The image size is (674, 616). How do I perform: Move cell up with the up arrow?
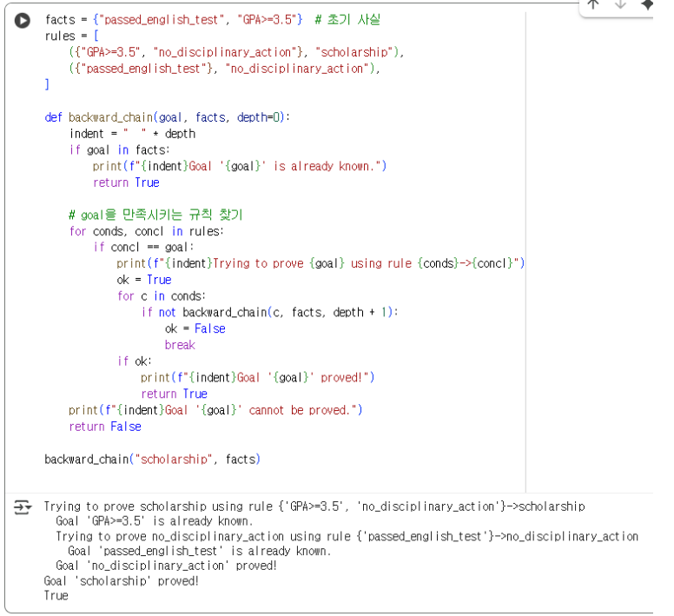pos(593,4)
